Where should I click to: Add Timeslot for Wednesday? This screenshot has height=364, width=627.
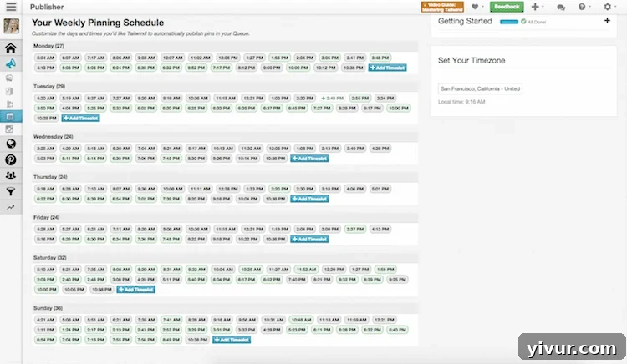pyautogui.click(x=309, y=159)
